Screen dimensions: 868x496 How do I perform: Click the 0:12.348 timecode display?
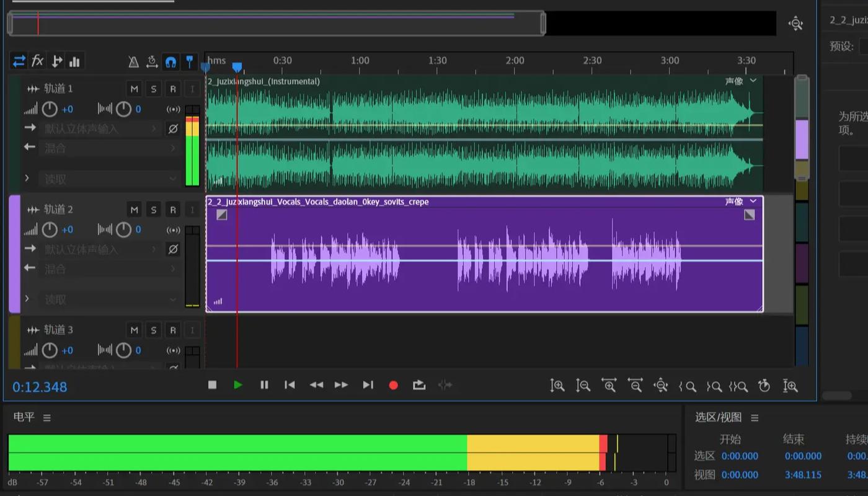click(40, 387)
